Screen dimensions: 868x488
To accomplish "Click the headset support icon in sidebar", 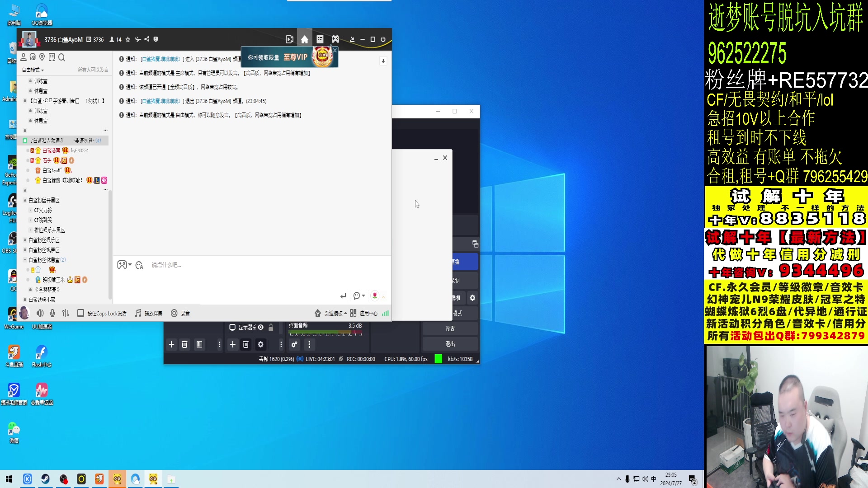I will coord(33,57).
